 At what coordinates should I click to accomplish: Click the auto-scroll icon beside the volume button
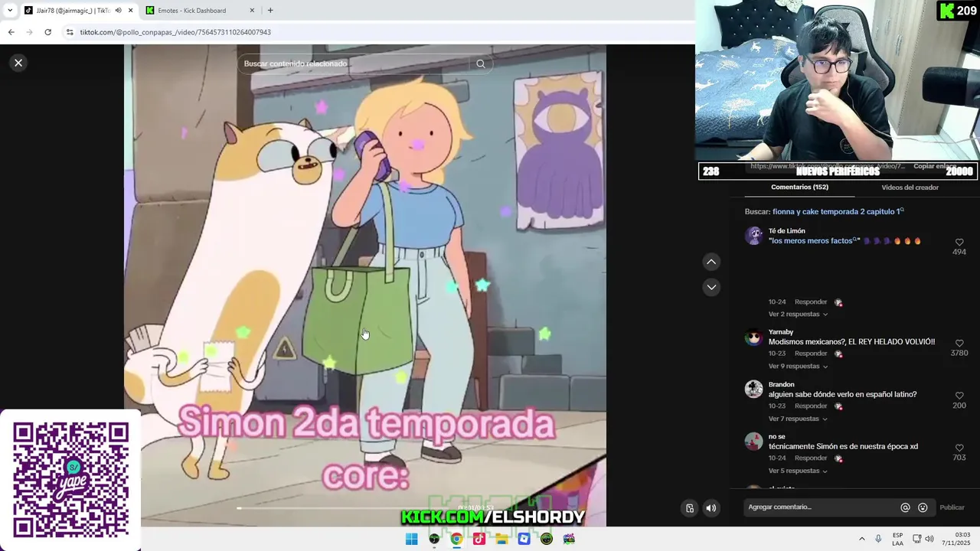pos(690,507)
